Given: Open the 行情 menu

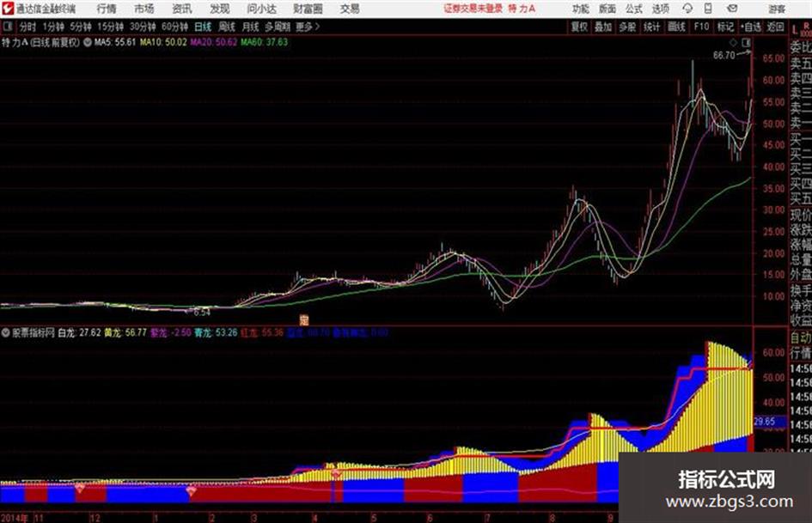Looking at the screenshot, I should coord(107,9).
